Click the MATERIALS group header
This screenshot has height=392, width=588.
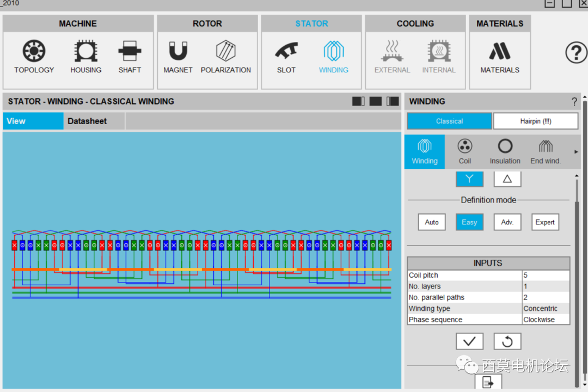pyautogui.click(x=500, y=23)
